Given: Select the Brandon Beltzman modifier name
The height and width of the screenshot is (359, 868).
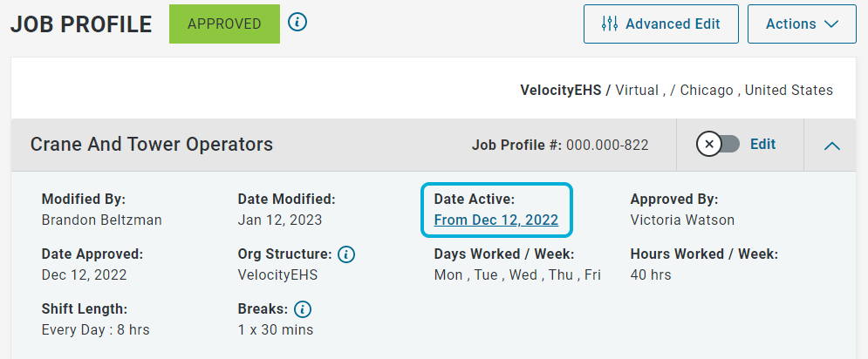Looking at the screenshot, I should 102,220.
